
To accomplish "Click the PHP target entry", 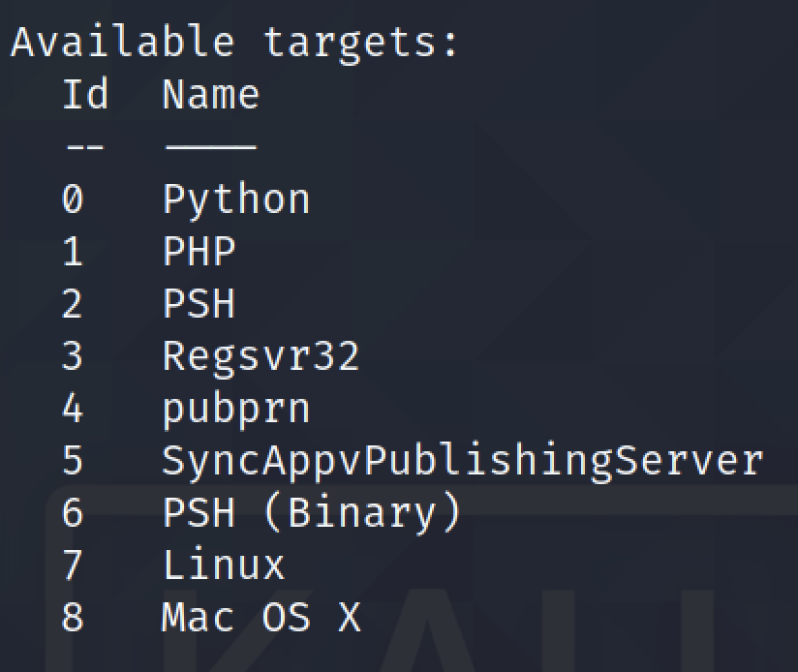I will tap(199, 253).
